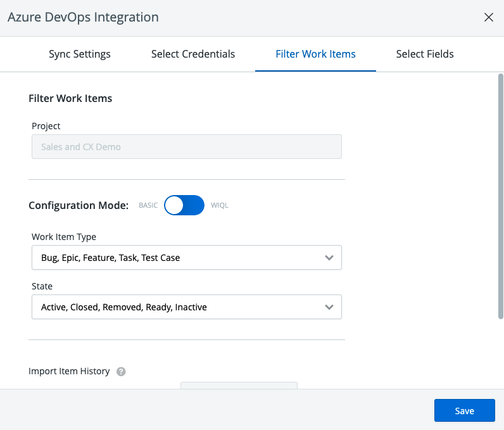
Task: Click the State field chevron arrow
Action: 329,307
